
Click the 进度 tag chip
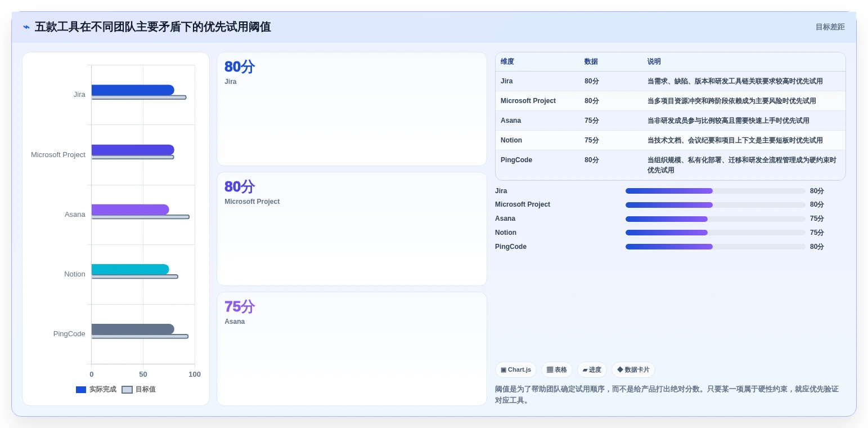tap(592, 370)
